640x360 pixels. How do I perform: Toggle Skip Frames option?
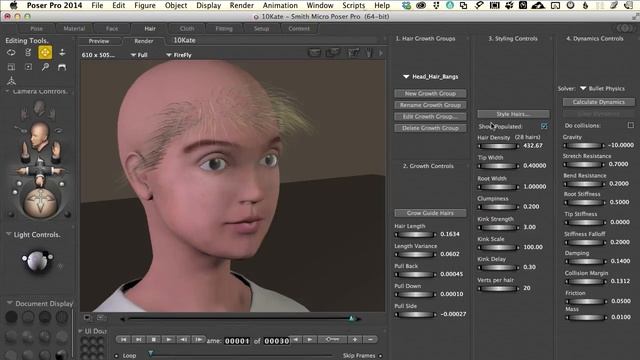click(380, 356)
